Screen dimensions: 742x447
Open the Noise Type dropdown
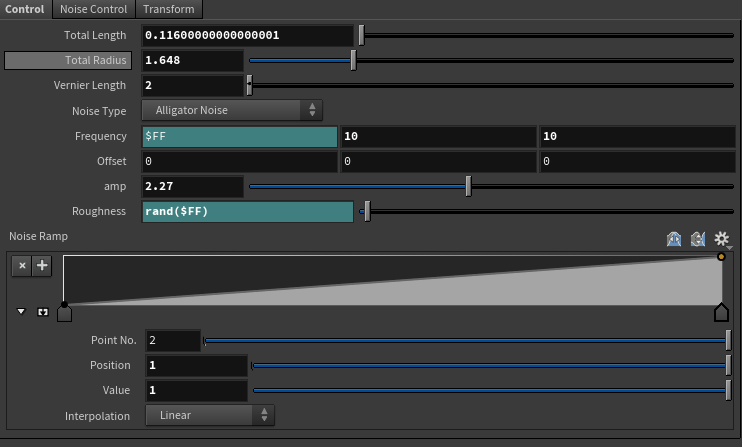(232, 110)
